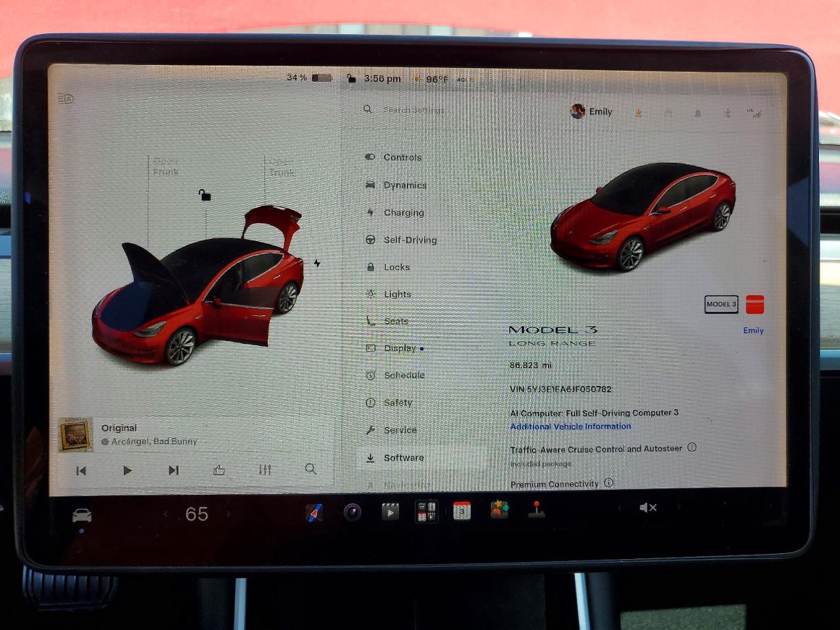
Task: Decrease volume with left arrow
Action: tap(619, 508)
